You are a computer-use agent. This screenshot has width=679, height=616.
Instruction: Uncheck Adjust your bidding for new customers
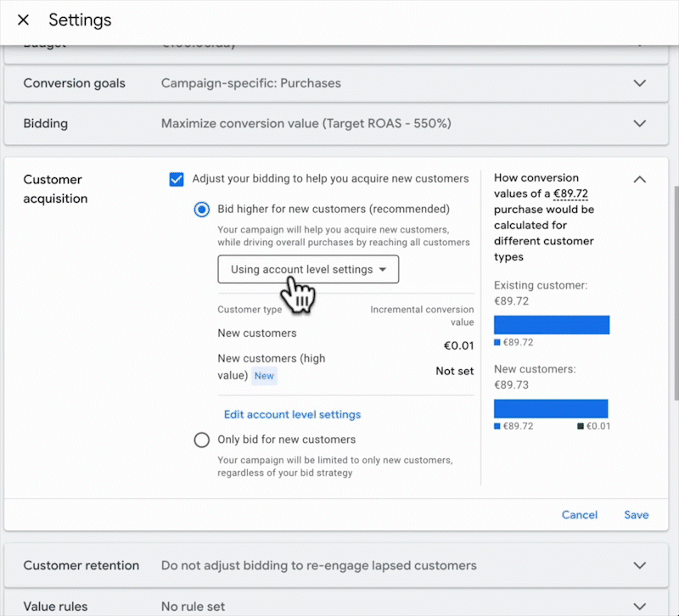[x=177, y=179]
